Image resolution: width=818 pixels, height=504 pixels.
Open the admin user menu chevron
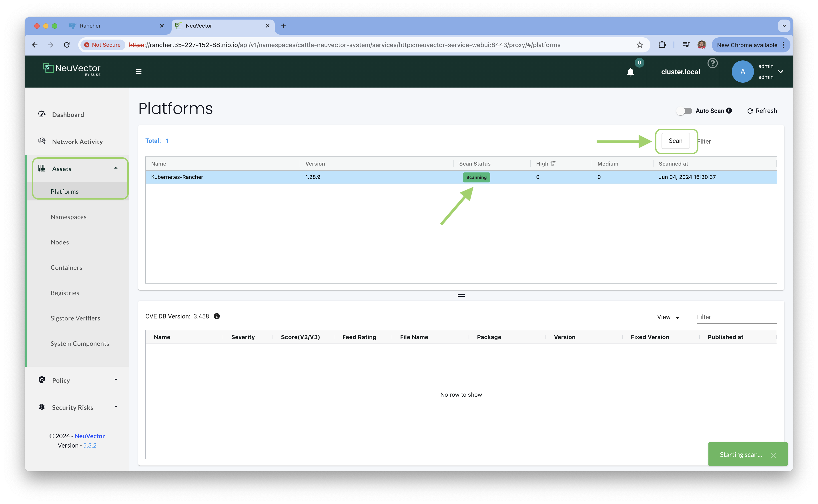[781, 71]
